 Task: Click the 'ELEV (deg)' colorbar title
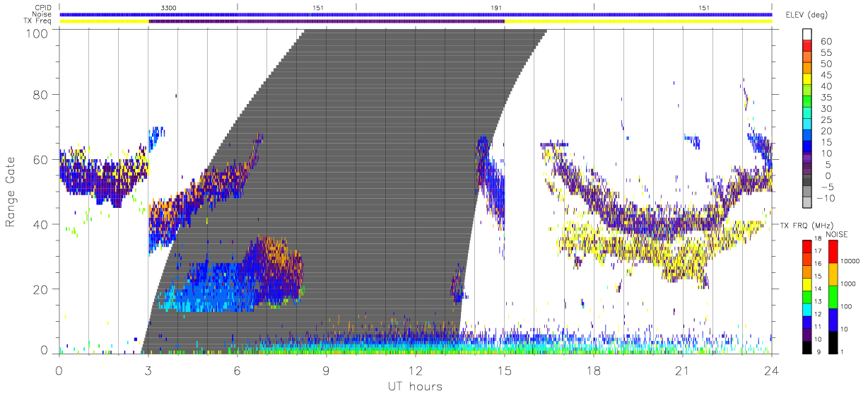point(807,16)
